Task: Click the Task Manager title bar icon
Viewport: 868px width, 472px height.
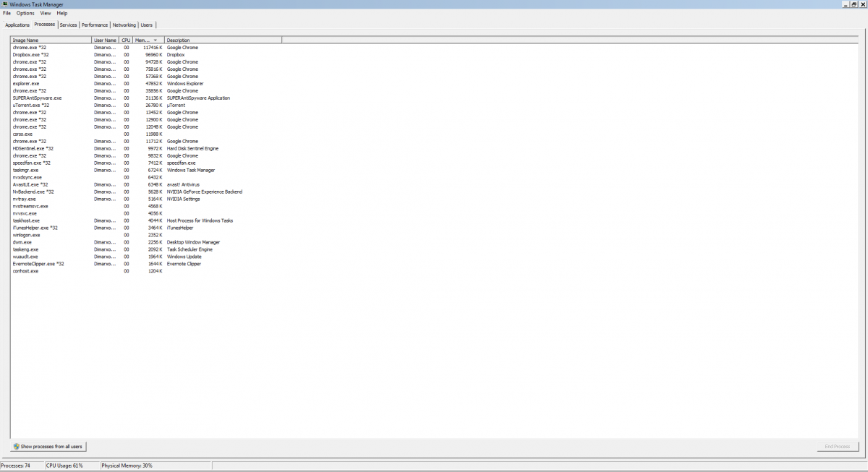Action: pos(4,4)
